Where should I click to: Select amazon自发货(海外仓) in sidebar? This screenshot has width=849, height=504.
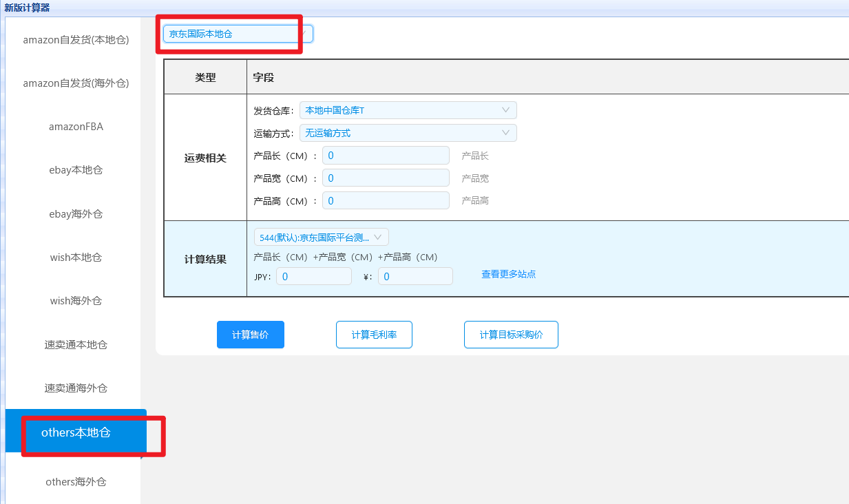click(76, 83)
